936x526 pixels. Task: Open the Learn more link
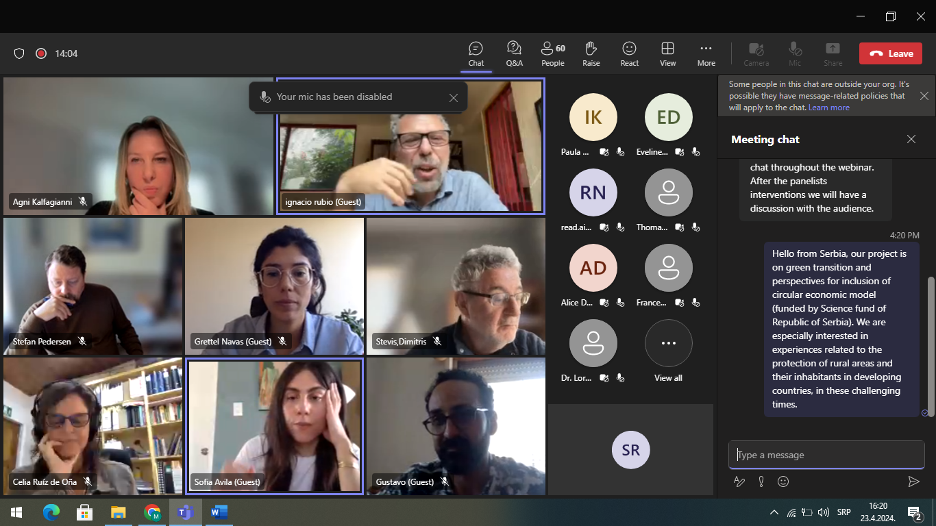click(x=829, y=108)
